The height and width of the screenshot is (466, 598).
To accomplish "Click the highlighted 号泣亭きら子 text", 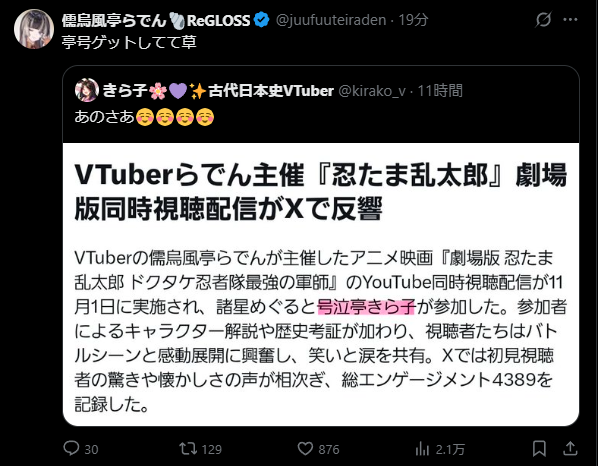I will pos(366,307).
